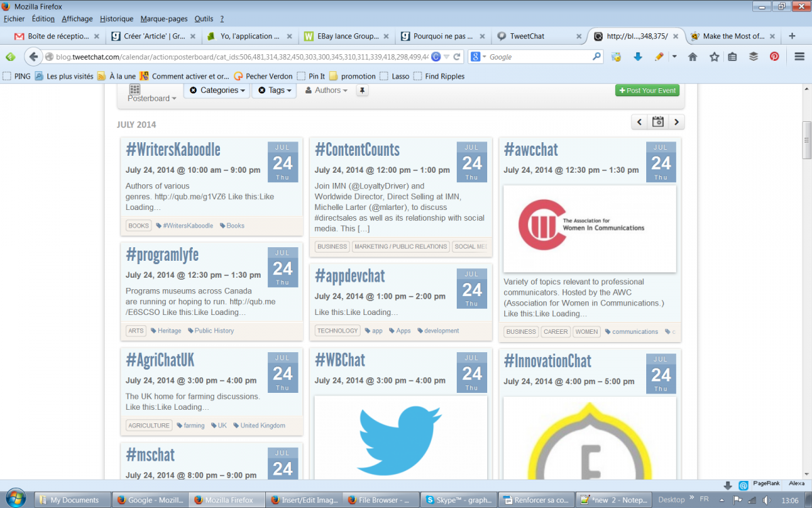Click the search magnifier in Google box
The width and height of the screenshot is (812, 508).
(x=596, y=57)
